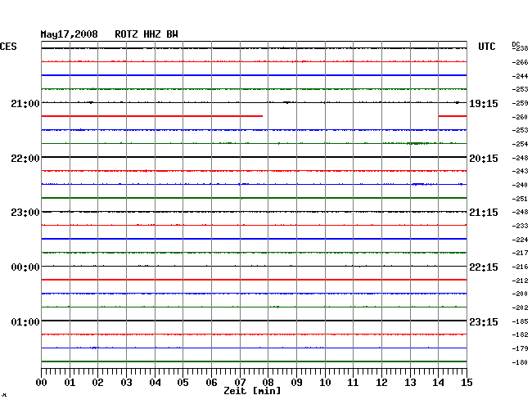The width and height of the screenshot is (532, 404).
Task: Select the 20:15 UTC time label
Action: [484, 159]
